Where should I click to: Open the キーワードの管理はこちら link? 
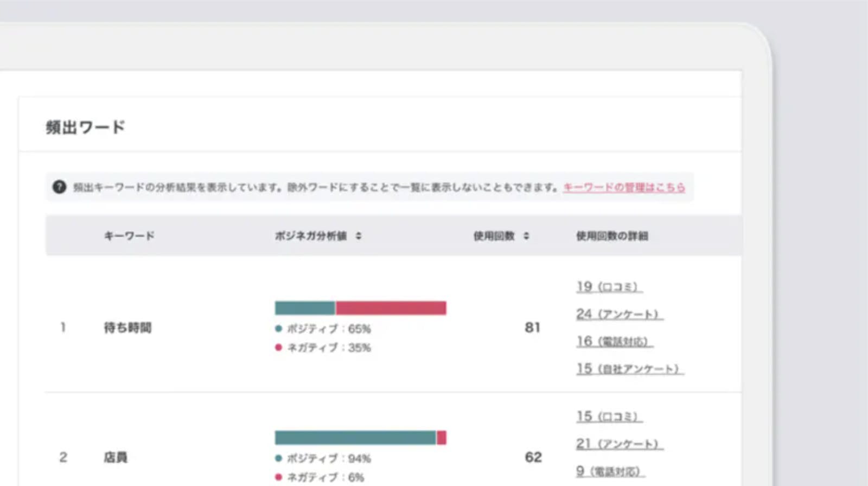pyautogui.click(x=624, y=187)
